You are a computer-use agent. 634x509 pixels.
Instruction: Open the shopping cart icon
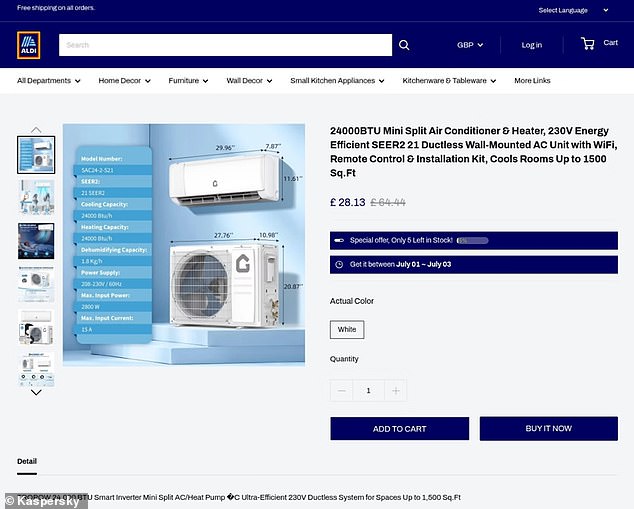[x=588, y=43]
